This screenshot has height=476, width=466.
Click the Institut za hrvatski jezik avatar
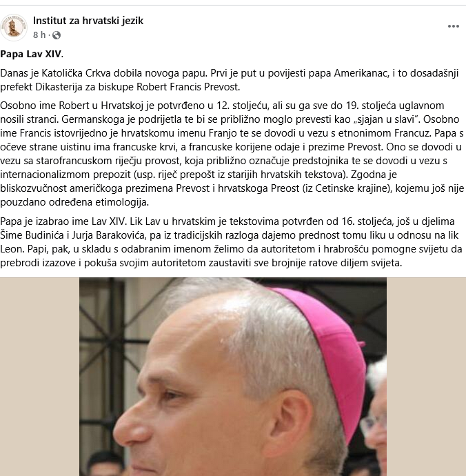pyautogui.click(x=14, y=28)
